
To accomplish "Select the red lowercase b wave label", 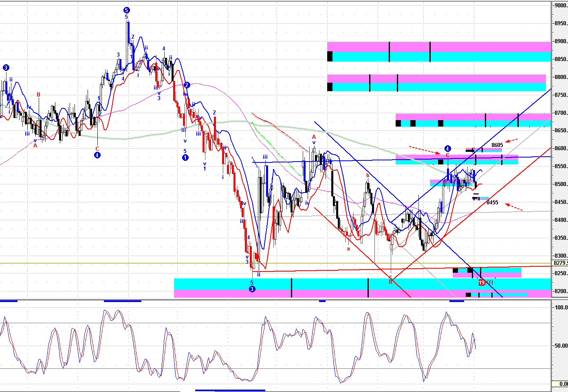I will (368, 176).
